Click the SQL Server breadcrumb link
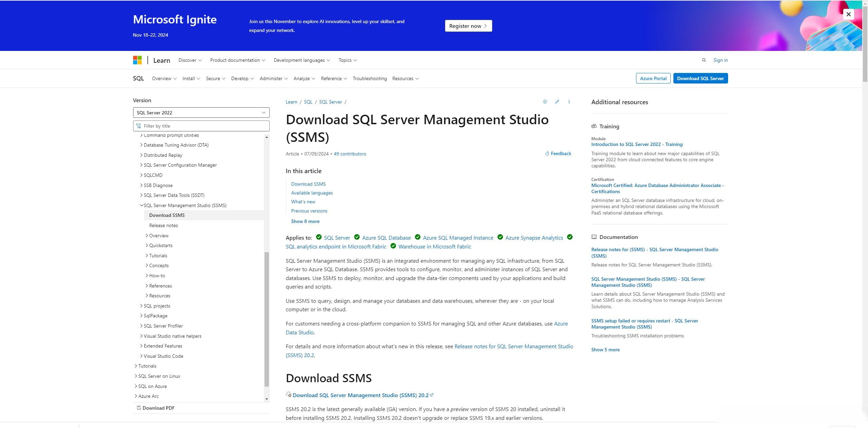This screenshot has width=868, height=428. pos(330,102)
